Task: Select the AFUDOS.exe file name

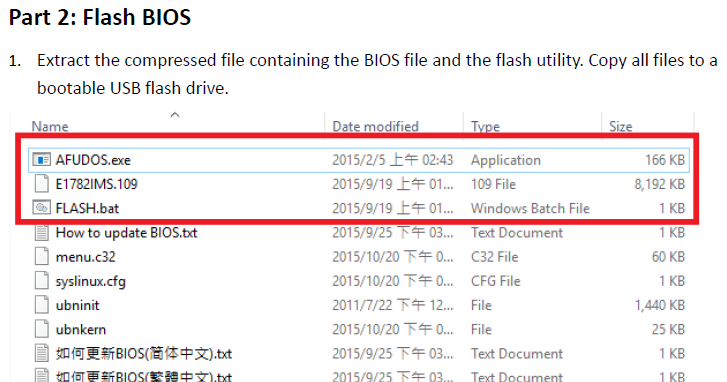Action: coord(93,160)
